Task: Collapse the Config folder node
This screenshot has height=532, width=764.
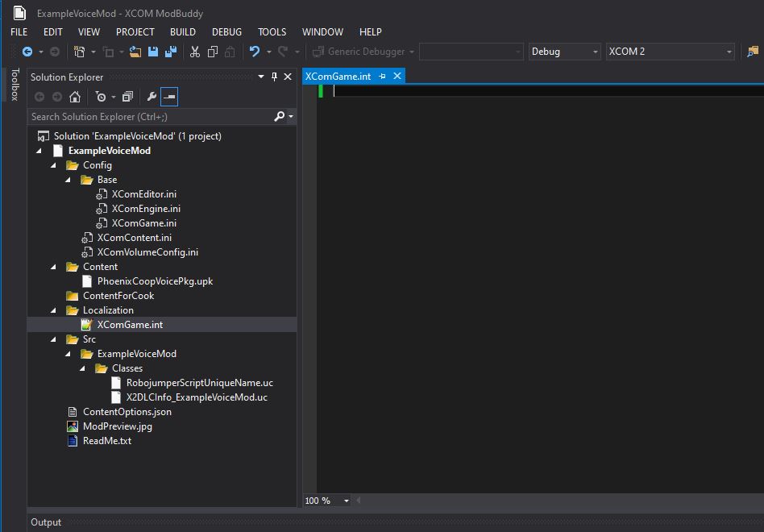Action: coord(54,165)
